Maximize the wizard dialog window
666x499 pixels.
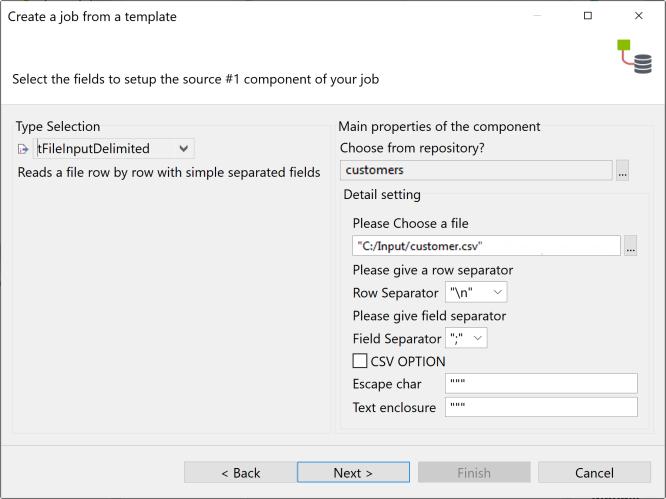click(588, 16)
